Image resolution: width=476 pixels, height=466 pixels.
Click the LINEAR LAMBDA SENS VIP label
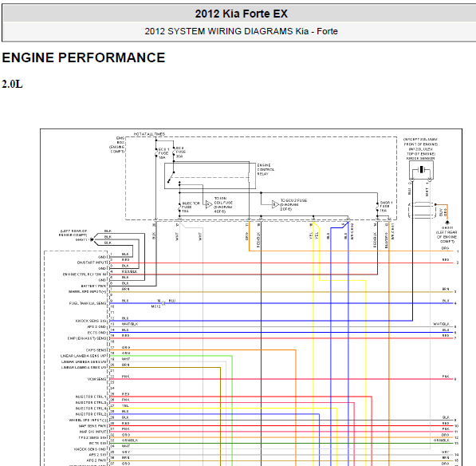click(84, 356)
